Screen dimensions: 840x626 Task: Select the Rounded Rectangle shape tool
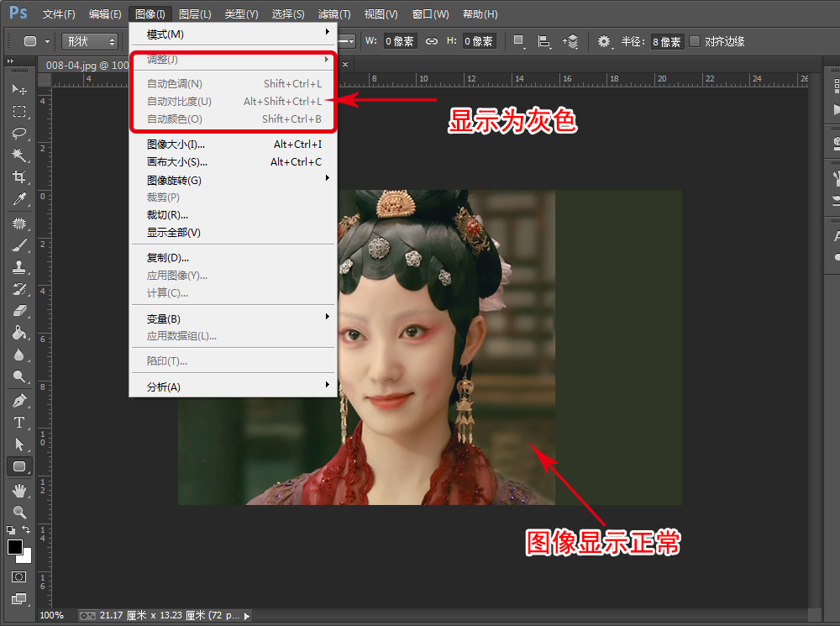pyautogui.click(x=19, y=466)
